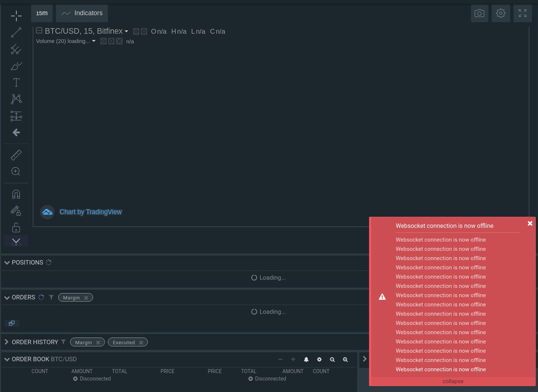Expand the panel right of ORDER BOOK
The width and height of the screenshot is (538, 392).
point(364,359)
